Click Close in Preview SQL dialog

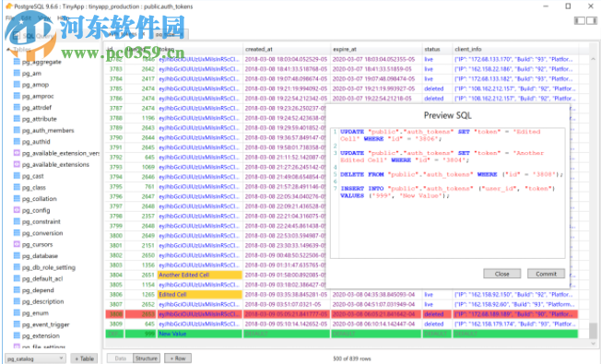[501, 274]
